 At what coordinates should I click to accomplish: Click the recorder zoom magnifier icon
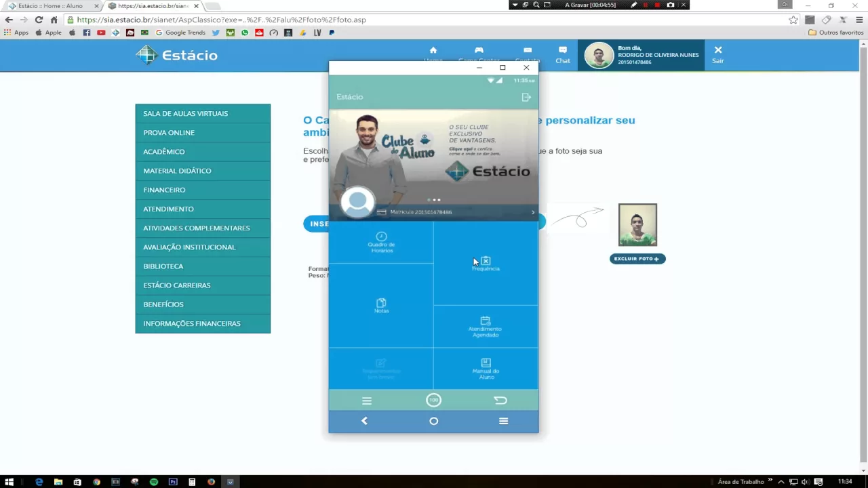click(536, 5)
